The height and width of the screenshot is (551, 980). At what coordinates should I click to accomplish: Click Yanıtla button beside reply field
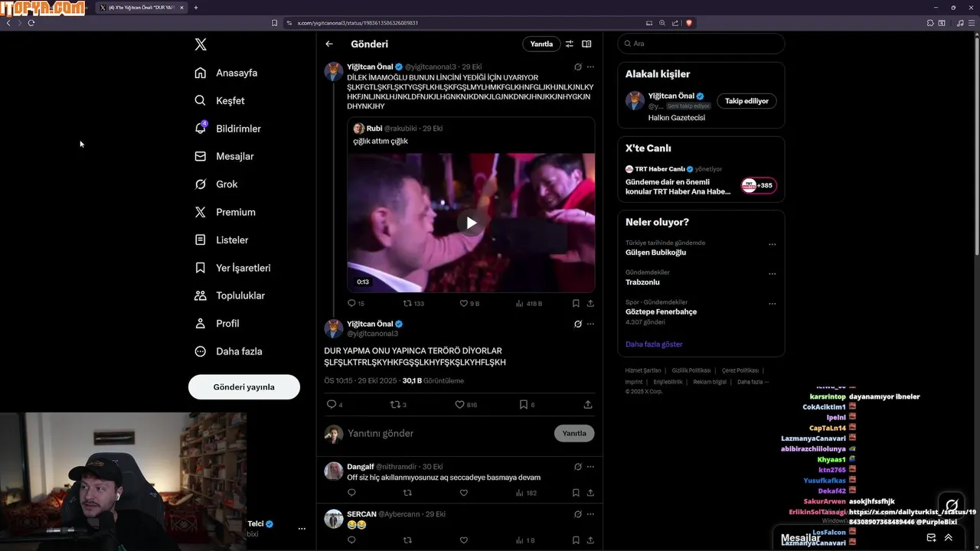pos(574,433)
